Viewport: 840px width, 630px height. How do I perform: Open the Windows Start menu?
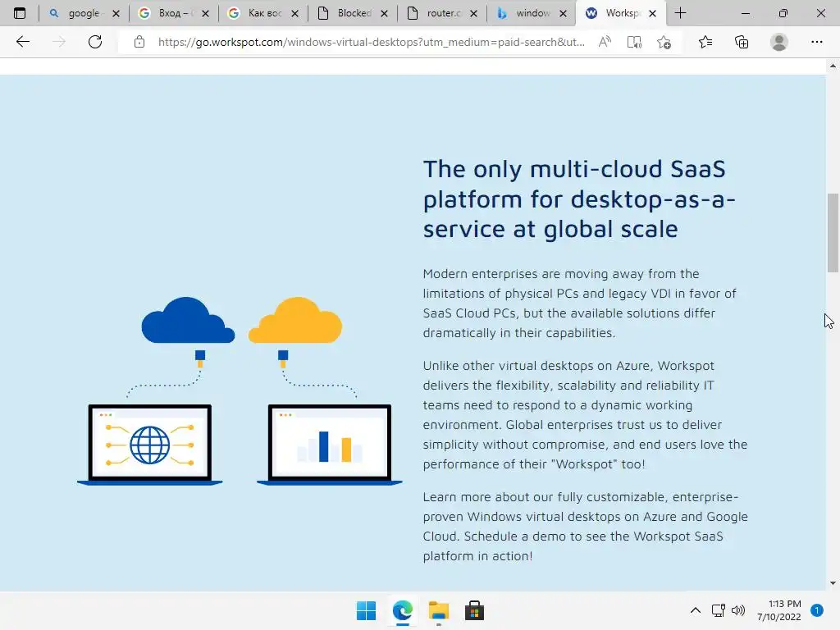tap(366, 610)
